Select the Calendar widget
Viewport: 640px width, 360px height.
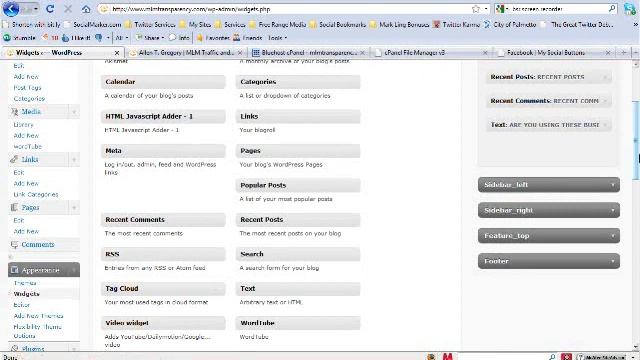click(x=163, y=82)
